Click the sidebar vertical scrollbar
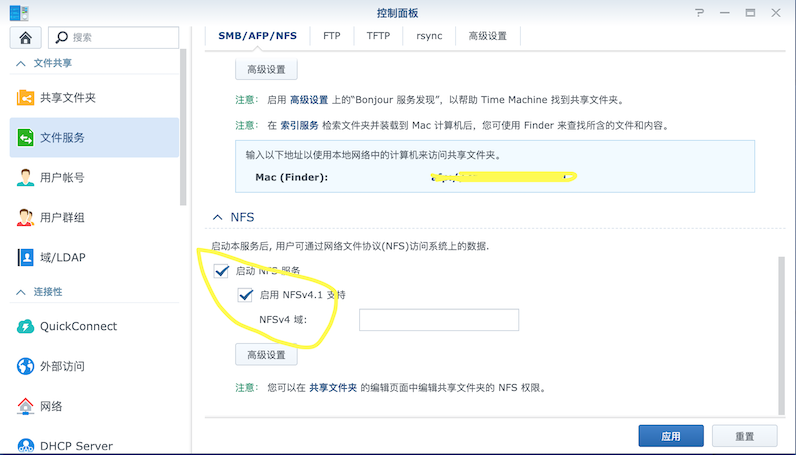 [x=183, y=127]
